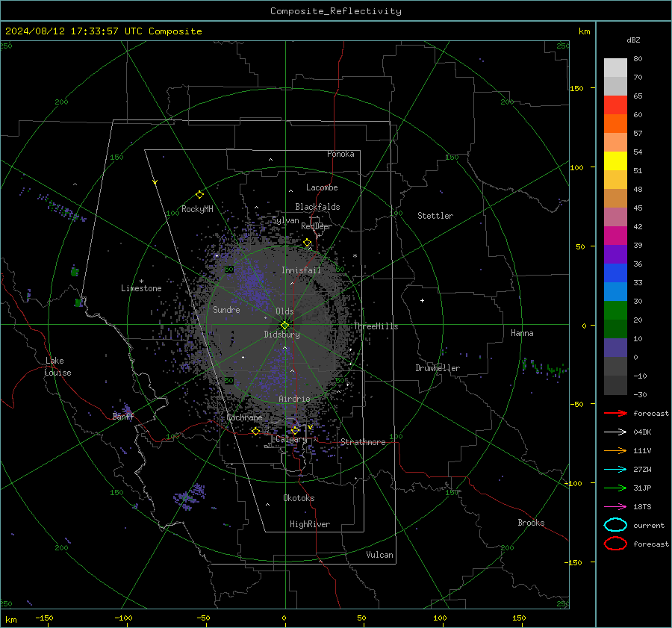
Task: Select the Airdrie label
Action: [294, 399]
